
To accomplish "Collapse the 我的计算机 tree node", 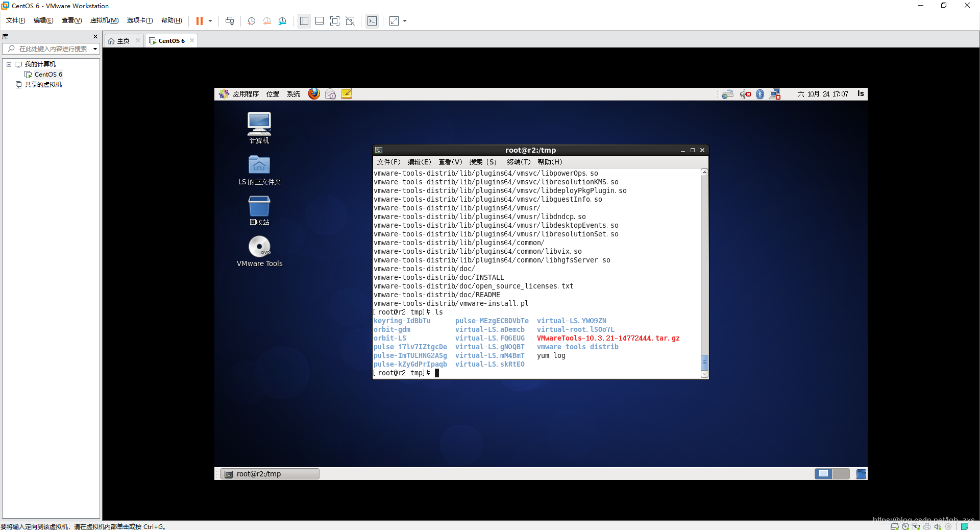I will [x=9, y=64].
